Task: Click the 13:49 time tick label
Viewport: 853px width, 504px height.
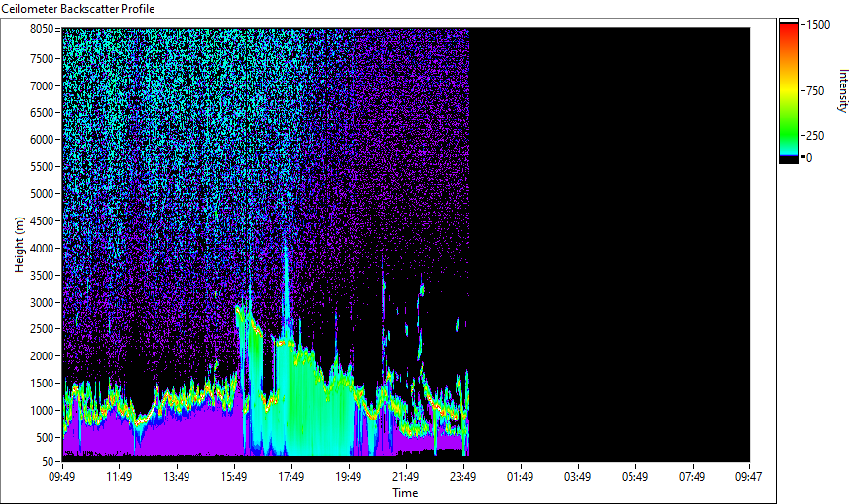Action: [176, 477]
